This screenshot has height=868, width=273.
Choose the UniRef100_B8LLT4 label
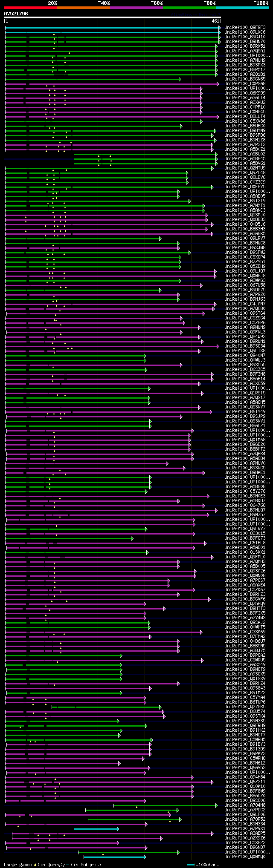(245, 117)
